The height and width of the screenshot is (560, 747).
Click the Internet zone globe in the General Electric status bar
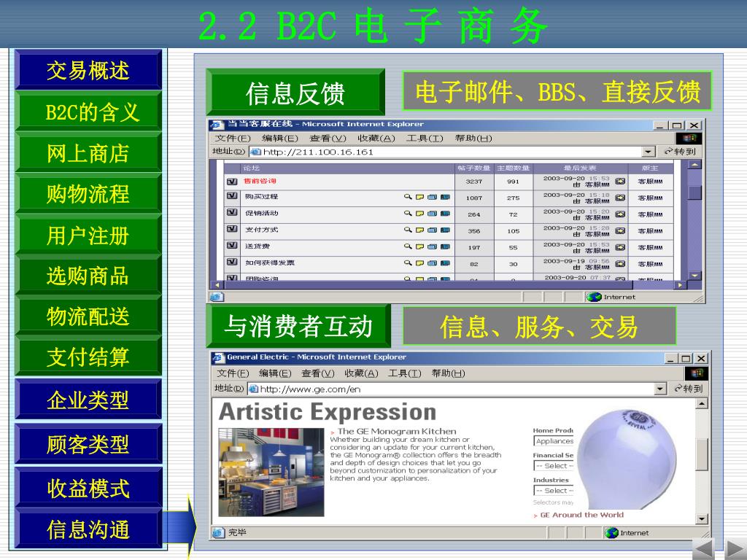[611, 533]
